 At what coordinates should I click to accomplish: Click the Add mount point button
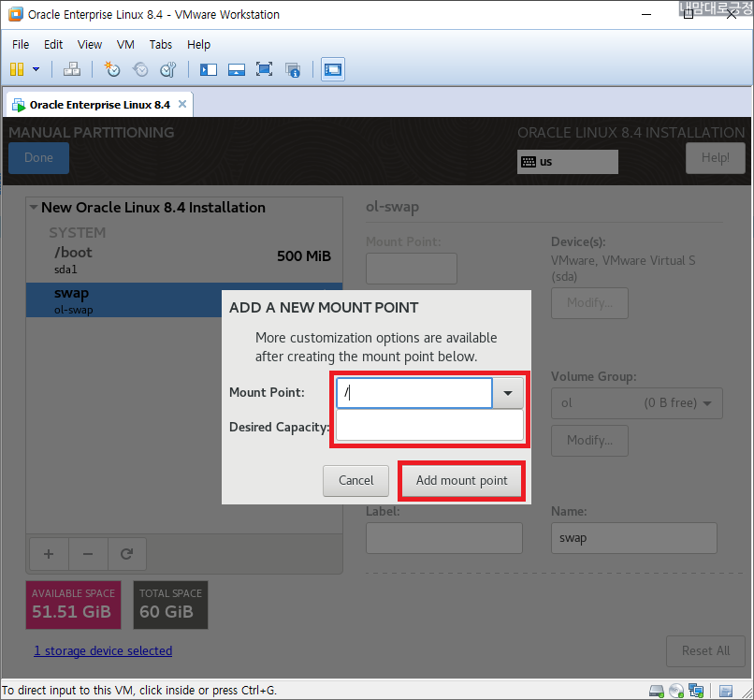(x=461, y=481)
